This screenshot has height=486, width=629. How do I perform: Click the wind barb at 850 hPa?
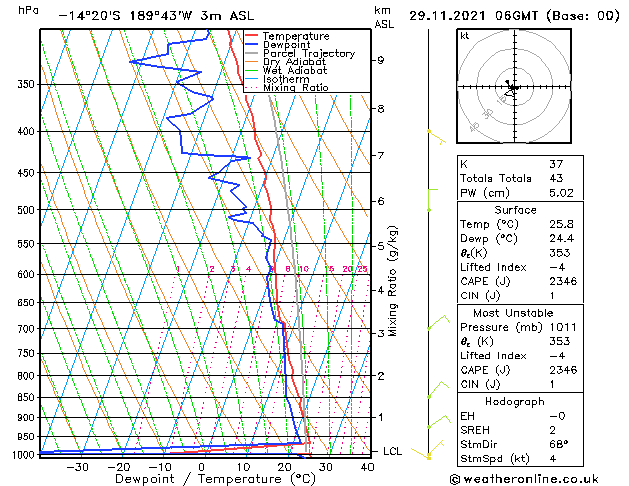coord(438,390)
